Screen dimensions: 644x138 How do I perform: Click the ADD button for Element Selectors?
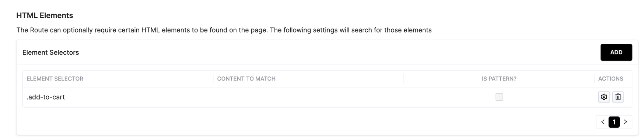coord(616,52)
